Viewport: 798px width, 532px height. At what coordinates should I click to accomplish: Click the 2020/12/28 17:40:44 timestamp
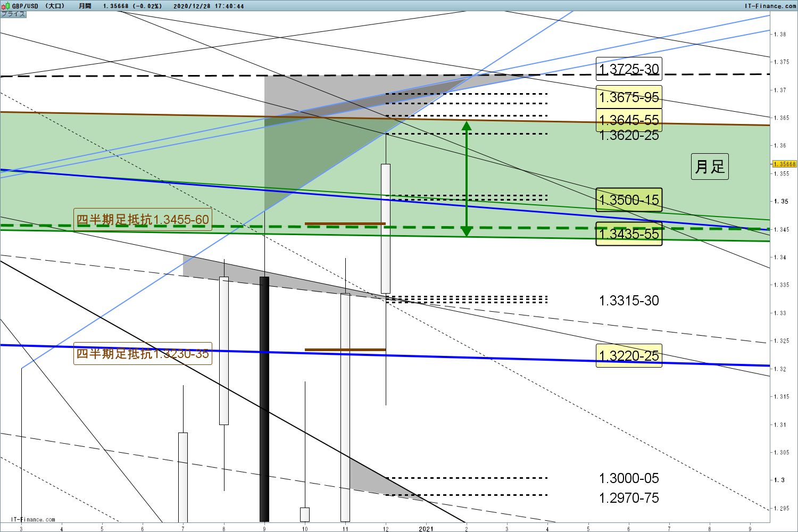[x=209, y=6]
